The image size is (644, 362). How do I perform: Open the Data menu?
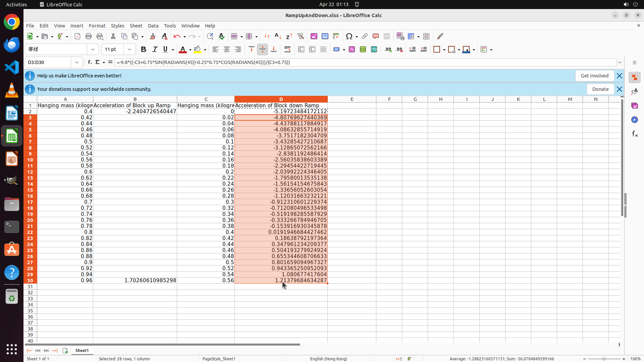tap(153, 26)
